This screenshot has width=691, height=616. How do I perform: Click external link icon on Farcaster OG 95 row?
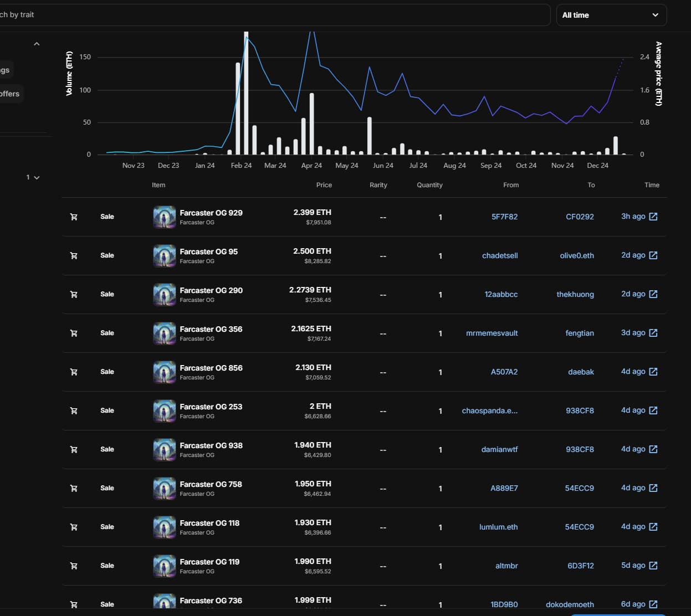pos(653,255)
